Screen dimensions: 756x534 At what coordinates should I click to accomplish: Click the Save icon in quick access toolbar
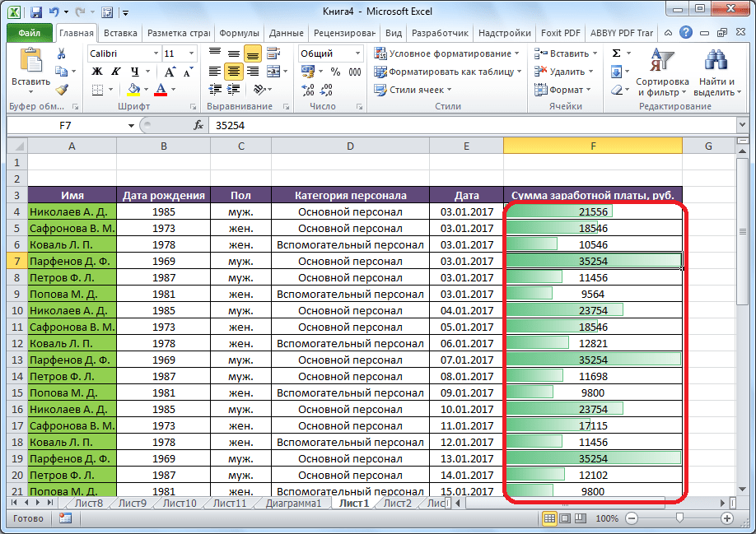[35, 12]
